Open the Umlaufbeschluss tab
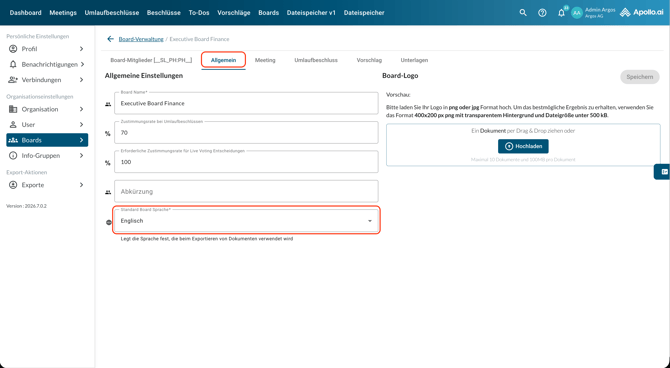 click(x=316, y=60)
